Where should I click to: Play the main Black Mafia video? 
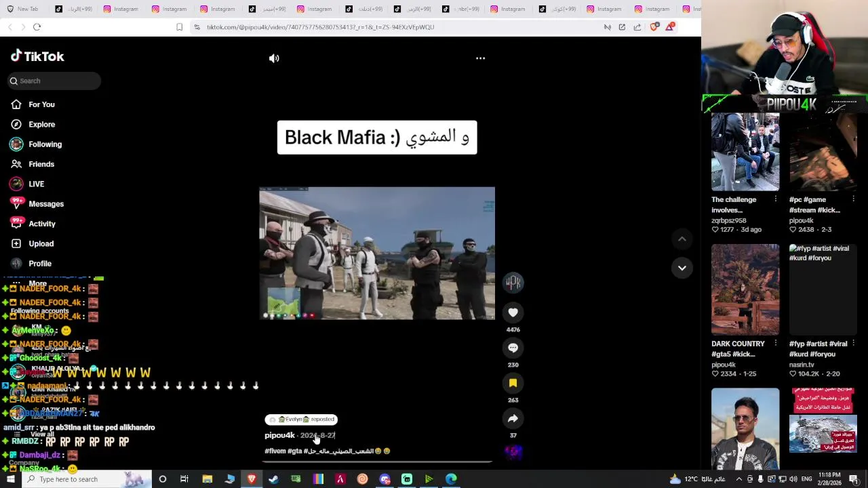[377, 253]
